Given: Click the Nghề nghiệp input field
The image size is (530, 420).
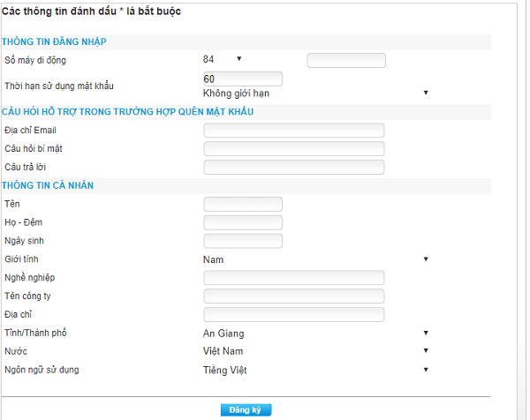Looking at the screenshot, I should (x=293, y=278).
